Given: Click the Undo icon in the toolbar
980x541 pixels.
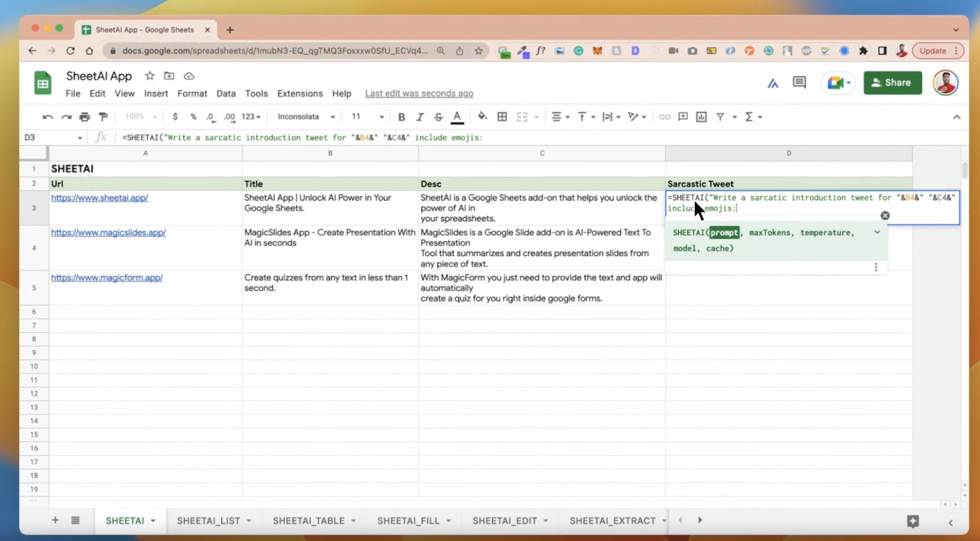Looking at the screenshot, I should click(48, 117).
